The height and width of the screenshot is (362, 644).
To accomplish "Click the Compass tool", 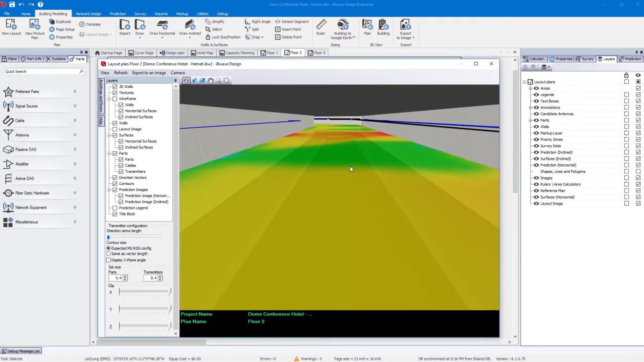I will pyautogui.click(x=90, y=24).
